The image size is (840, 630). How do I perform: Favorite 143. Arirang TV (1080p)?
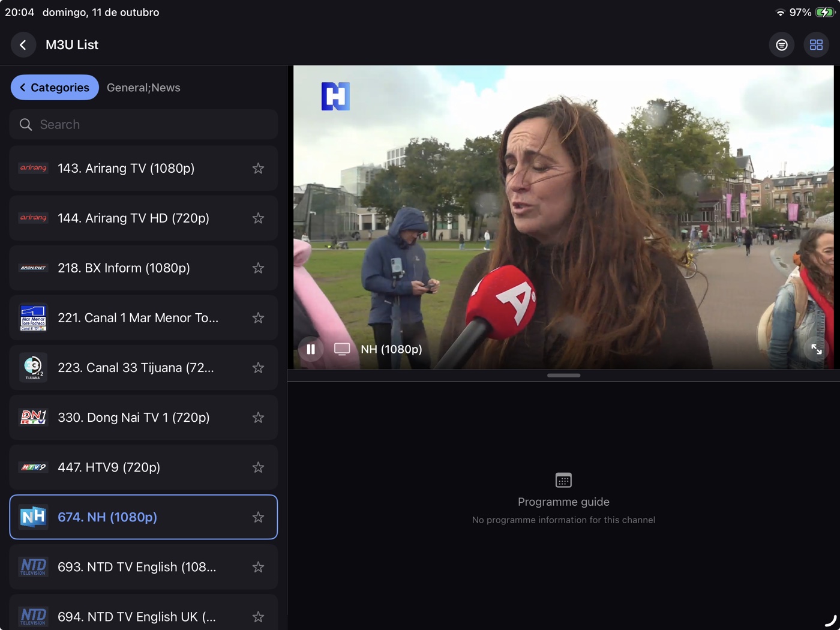[x=258, y=169]
